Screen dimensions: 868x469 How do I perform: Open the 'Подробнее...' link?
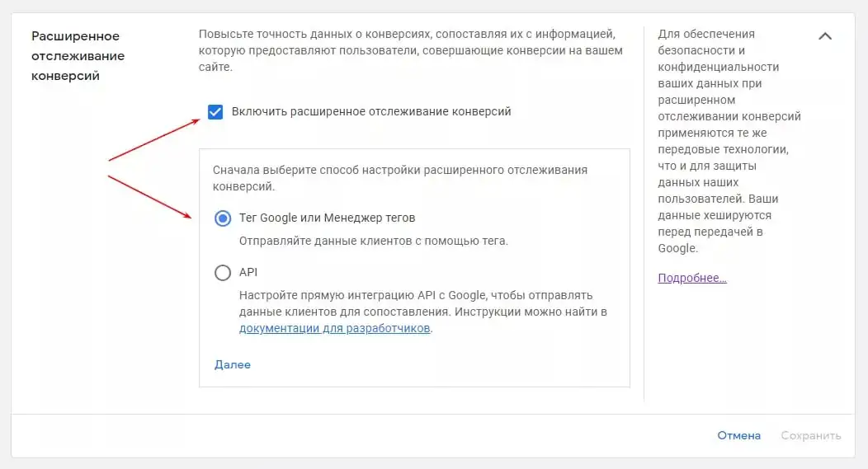click(692, 278)
